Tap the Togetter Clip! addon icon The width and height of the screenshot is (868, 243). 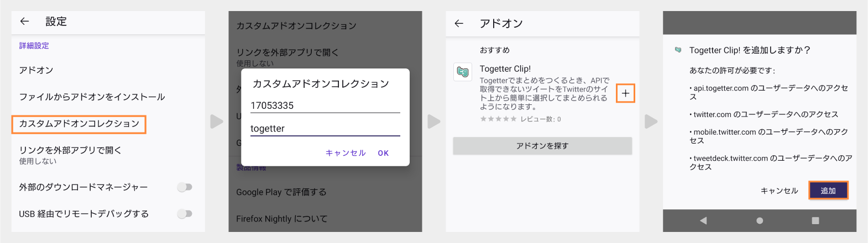pyautogui.click(x=463, y=72)
